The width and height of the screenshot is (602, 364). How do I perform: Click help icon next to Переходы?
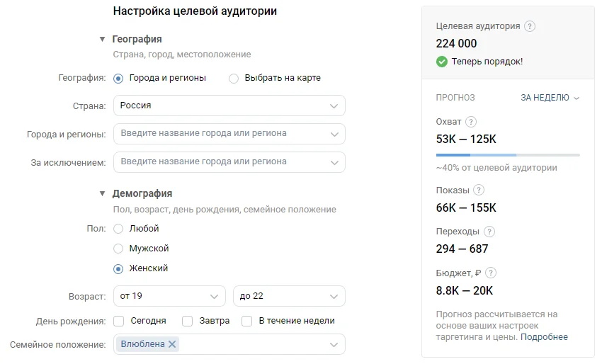pos(489,232)
